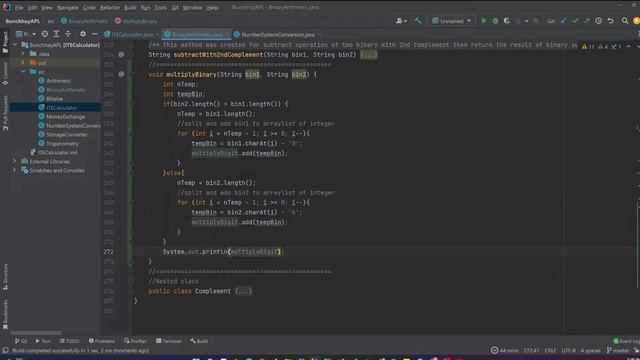Open the Git tool window button

(x=21, y=341)
